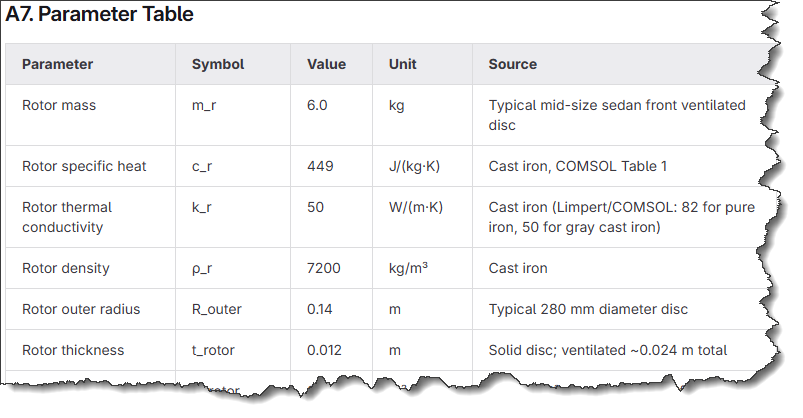The image size is (803, 418).
Task: Select the 0.012 rotor thickness value
Action: pyautogui.click(x=325, y=350)
